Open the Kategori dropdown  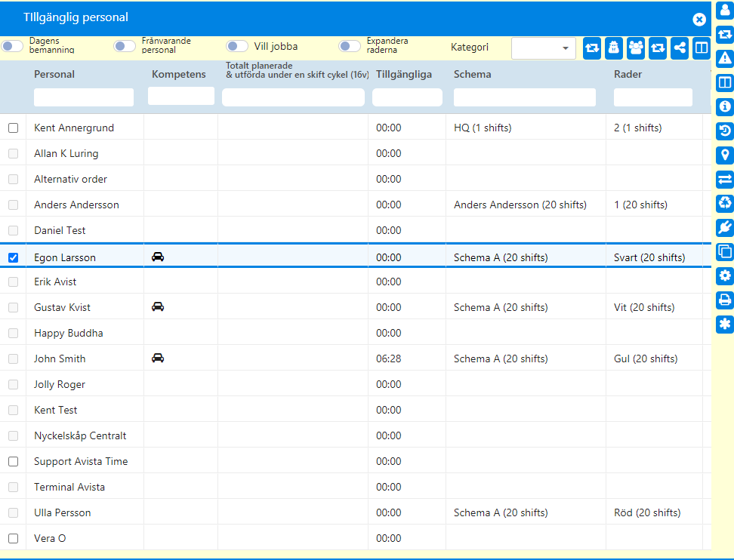[x=544, y=48]
